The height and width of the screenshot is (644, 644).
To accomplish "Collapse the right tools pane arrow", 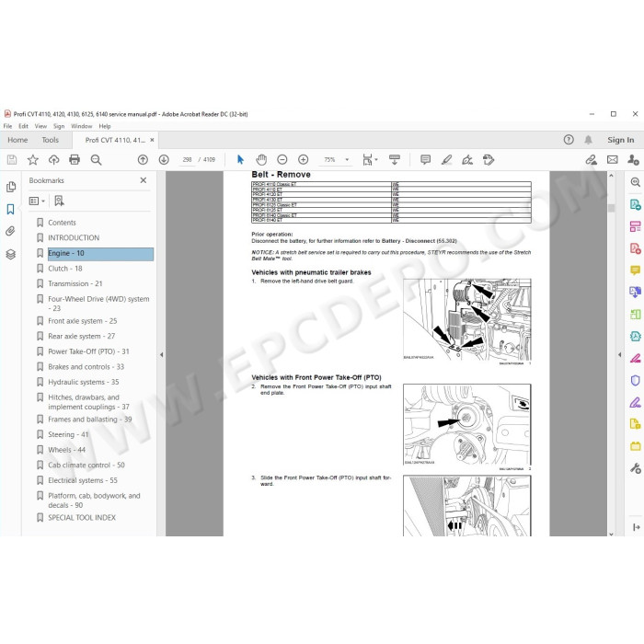I will click(x=620, y=354).
